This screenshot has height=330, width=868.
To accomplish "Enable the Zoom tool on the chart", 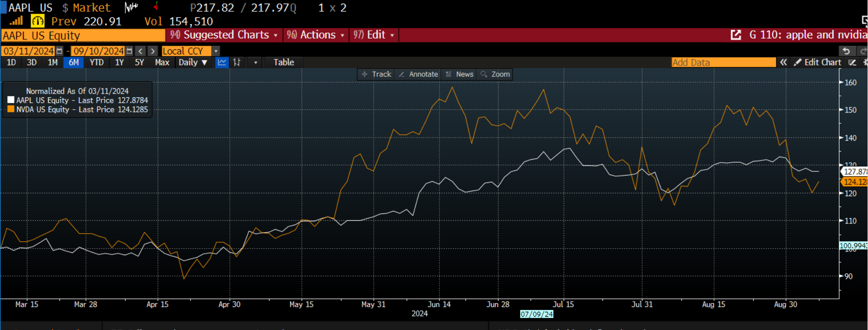I will [x=495, y=74].
